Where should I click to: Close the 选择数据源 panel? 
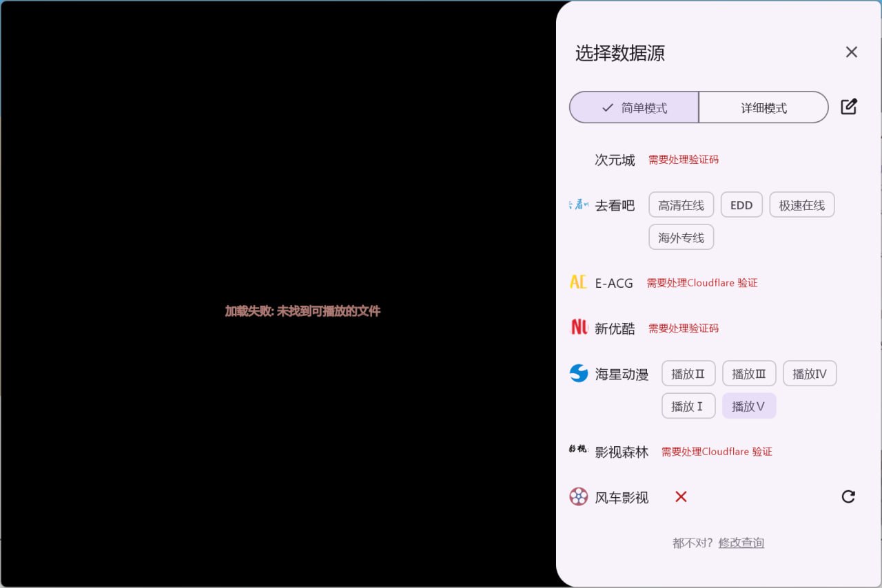852,52
